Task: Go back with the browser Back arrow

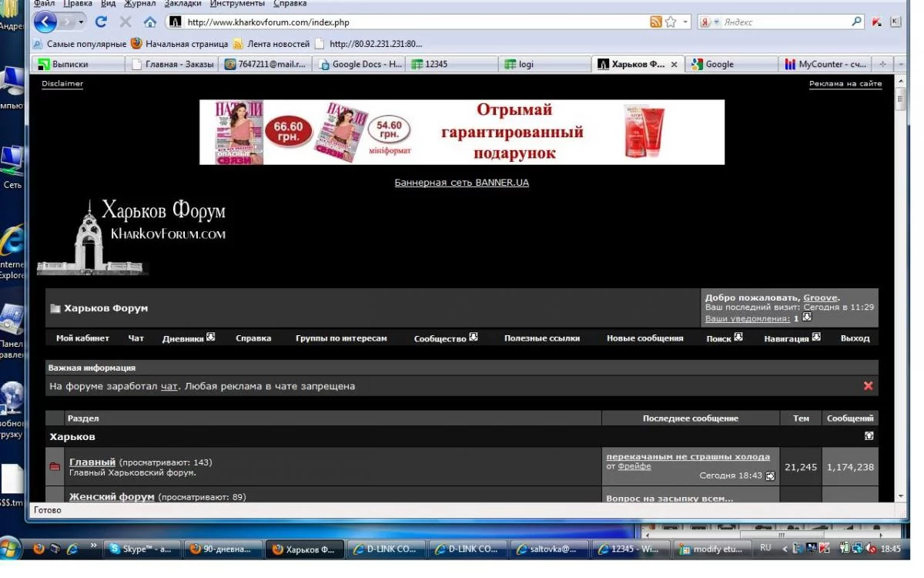Action: (45, 22)
